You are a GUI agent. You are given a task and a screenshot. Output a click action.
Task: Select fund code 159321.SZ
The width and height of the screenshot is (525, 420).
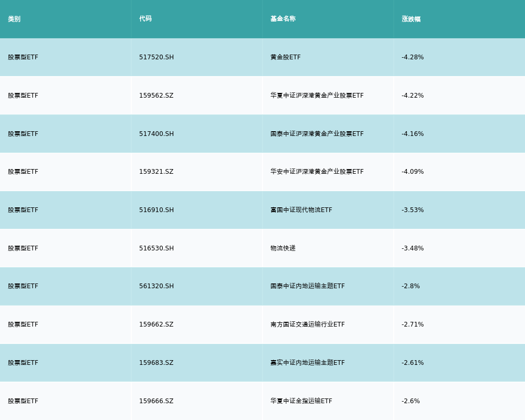coord(156,172)
